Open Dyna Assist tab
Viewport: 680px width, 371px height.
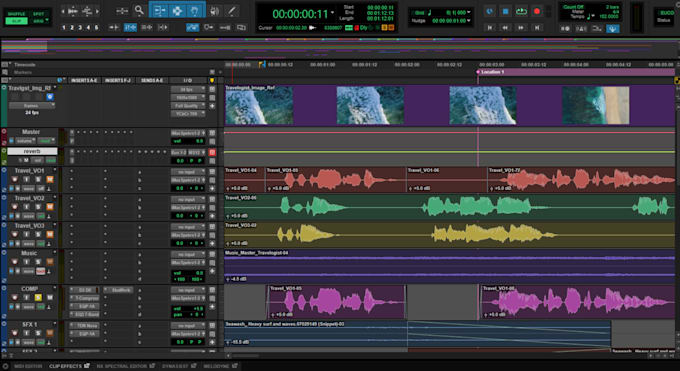(179, 366)
